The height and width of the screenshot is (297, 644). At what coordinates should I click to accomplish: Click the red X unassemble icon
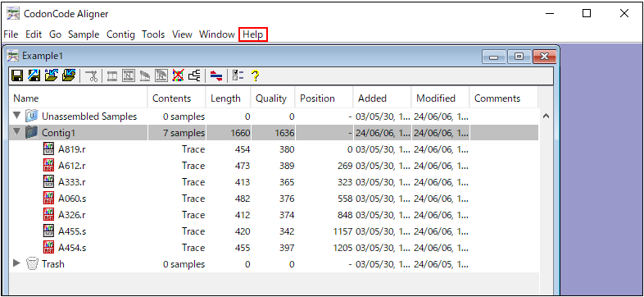pyautogui.click(x=179, y=75)
